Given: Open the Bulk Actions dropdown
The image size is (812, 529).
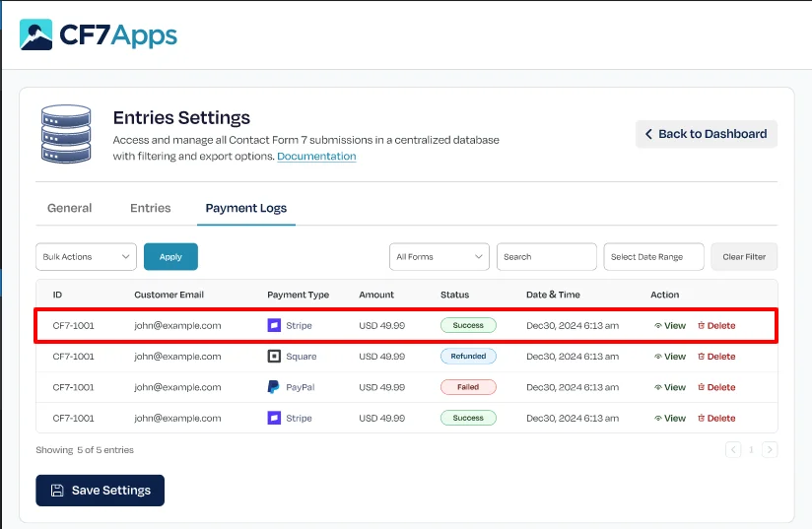Looking at the screenshot, I should pyautogui.click(x=86, y=257).
